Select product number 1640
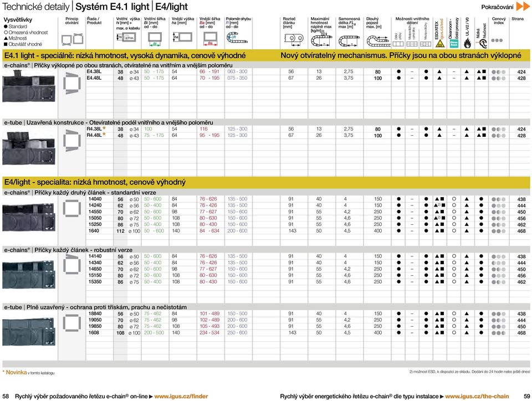This screenshot has width=532, height=401. [94, 231]
